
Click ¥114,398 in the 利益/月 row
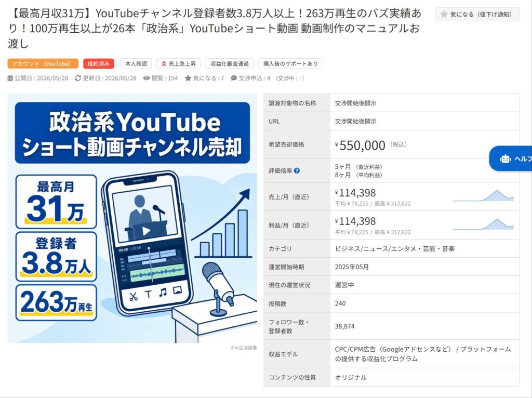point(355,221)
